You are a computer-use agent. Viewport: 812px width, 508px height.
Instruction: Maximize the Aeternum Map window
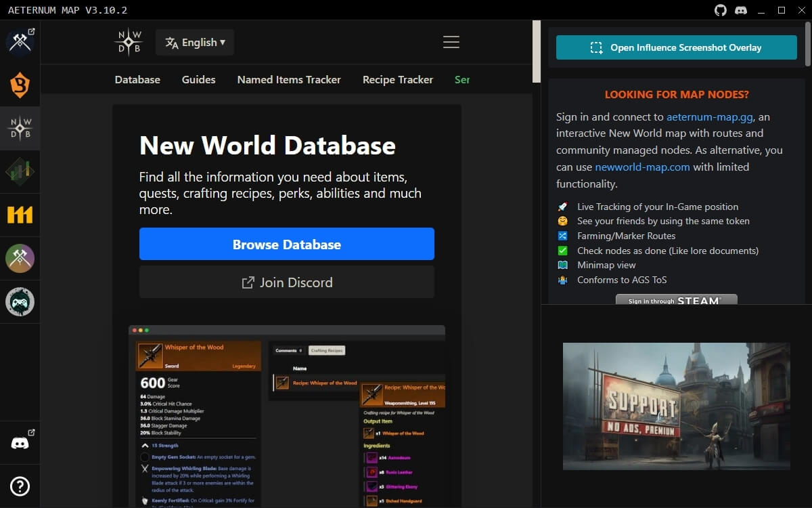782,10
